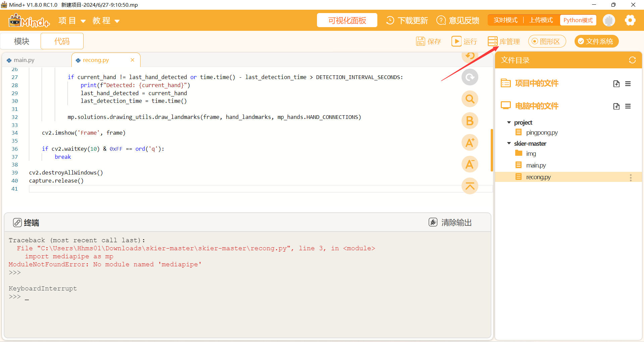Viewport: 644px width, 342px height.
Task: Run the script with 运行
Action: click(x=464, y=41)
